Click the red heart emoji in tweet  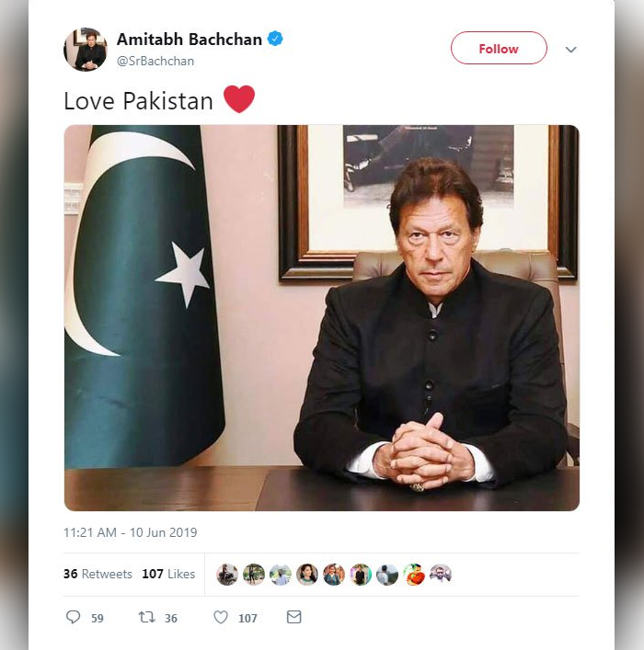coord(239,99)
